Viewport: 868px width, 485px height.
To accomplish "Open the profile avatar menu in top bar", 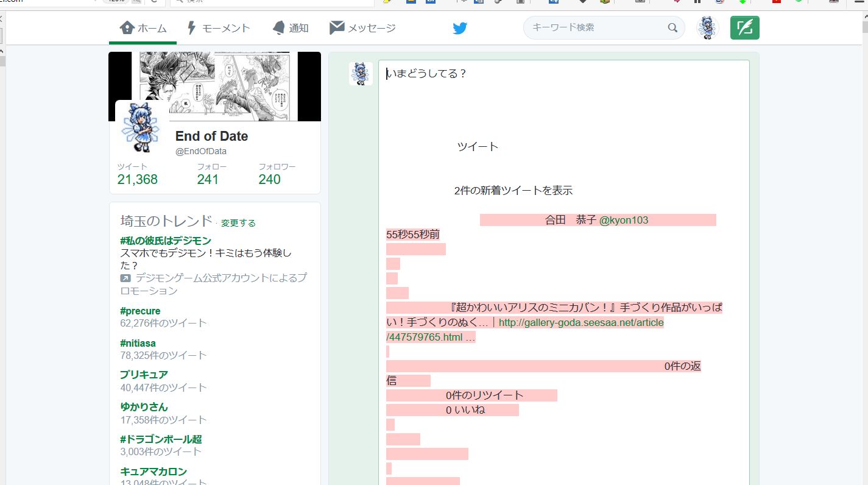I will tap(708, 28).
